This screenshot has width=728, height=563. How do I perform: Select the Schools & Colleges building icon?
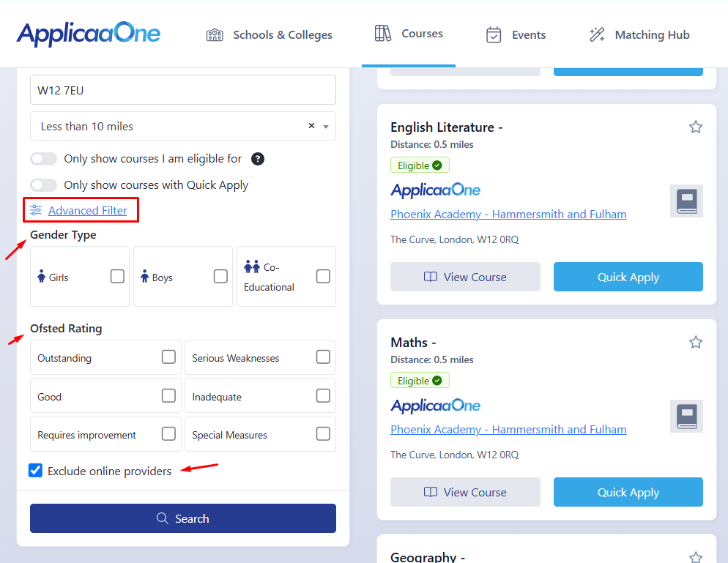point(215,34)
